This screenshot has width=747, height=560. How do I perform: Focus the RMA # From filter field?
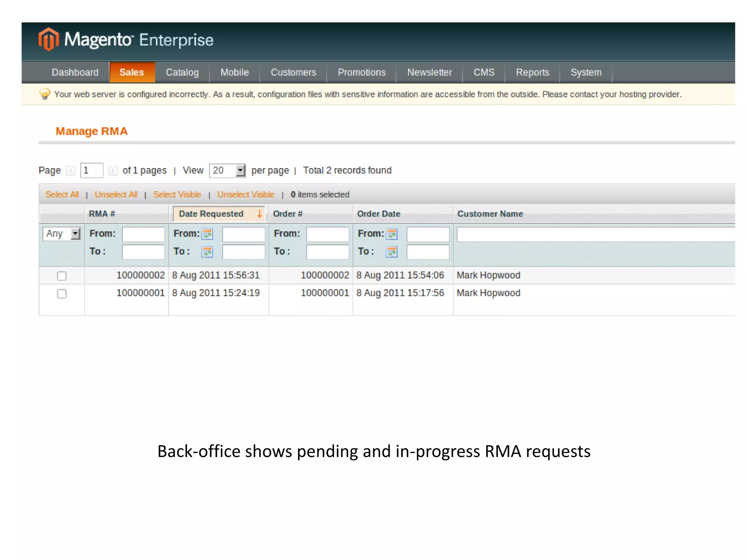click(x=143, y=234)
